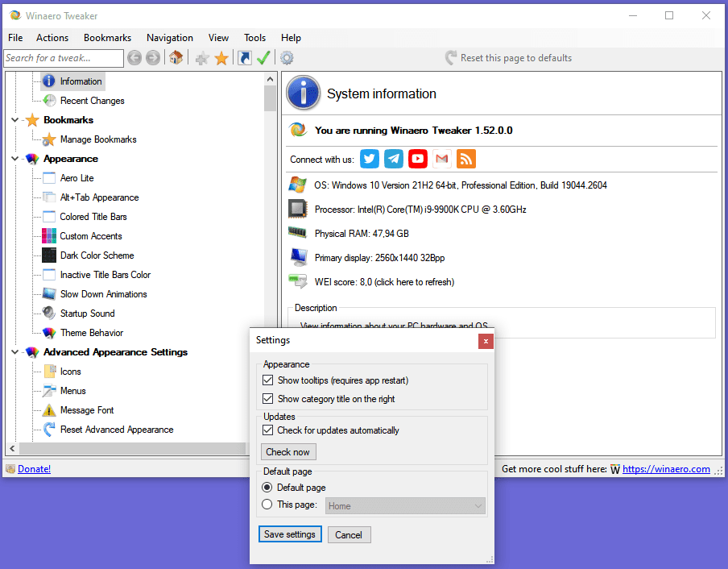Click the Winaero logo beside the version text

tap(298, 130)
